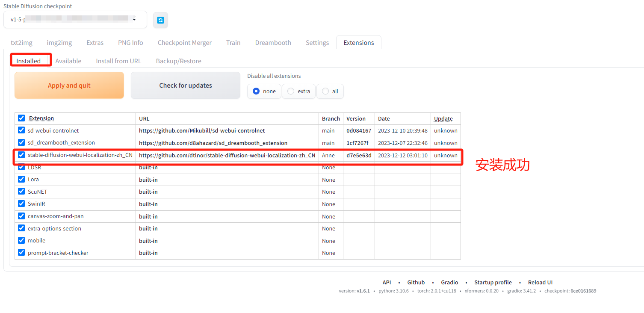This screenshot has height=313, width=644.
Task: Click the Apply and quit button
Action: point(69,86)
